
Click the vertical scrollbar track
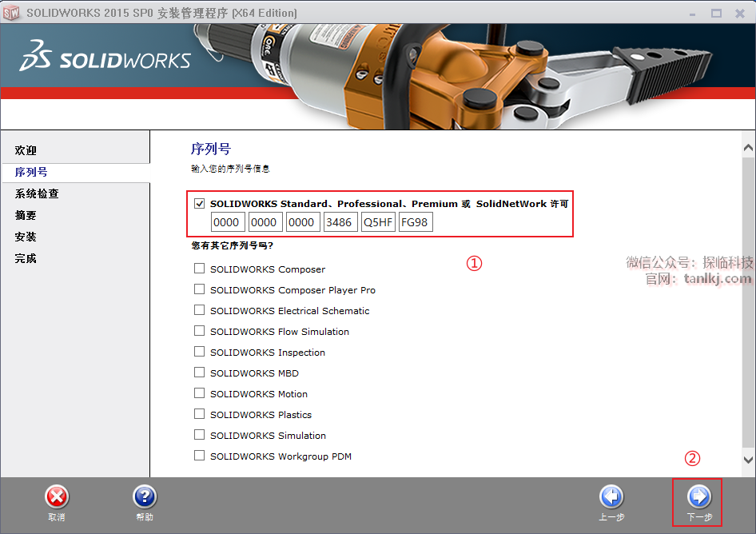point(748,304)
